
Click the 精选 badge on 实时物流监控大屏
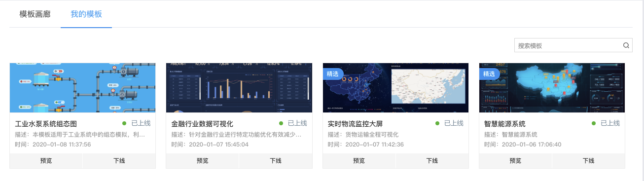click(x=333, y=73)
